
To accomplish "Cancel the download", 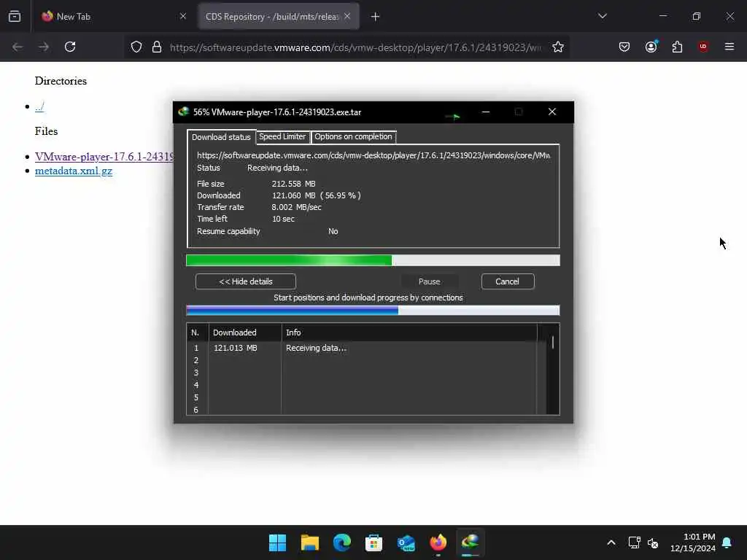I will coord(508,281).
